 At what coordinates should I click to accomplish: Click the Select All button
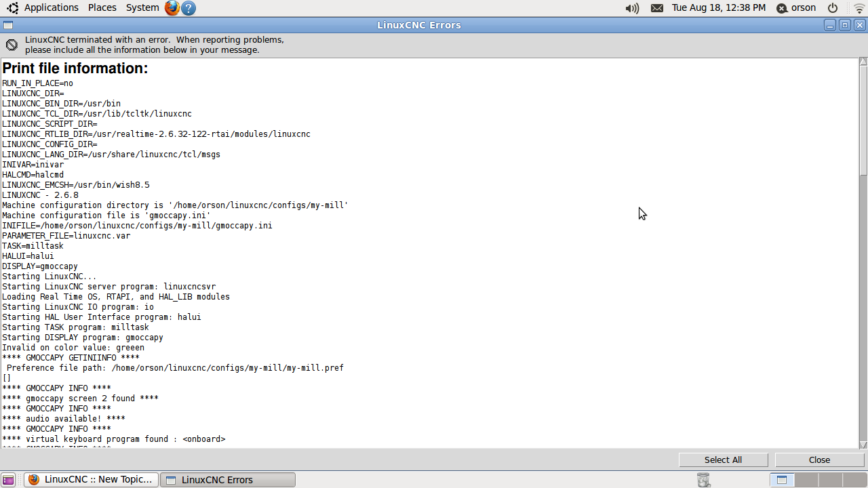pos(723,460)
